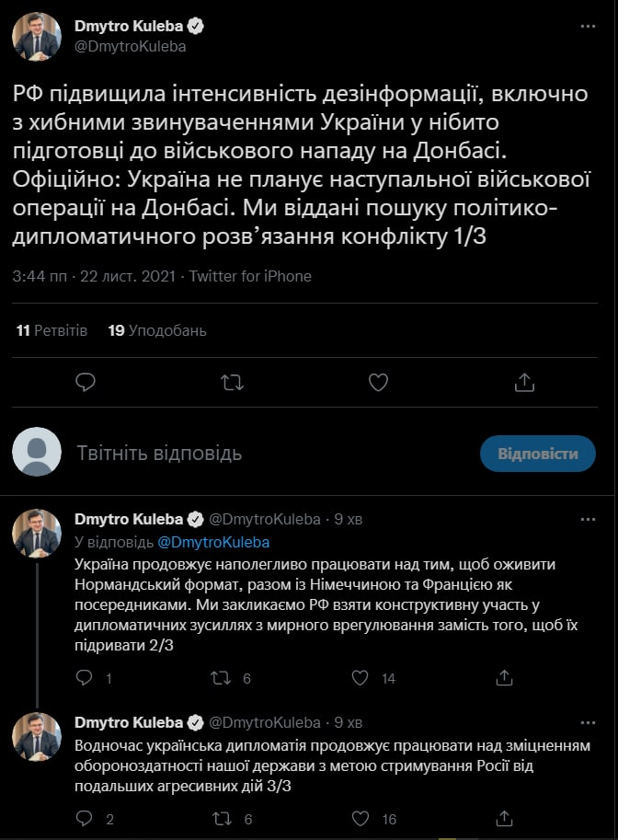Open Dmytro Kuleba's profile picture at top

(x=37, y=37)
